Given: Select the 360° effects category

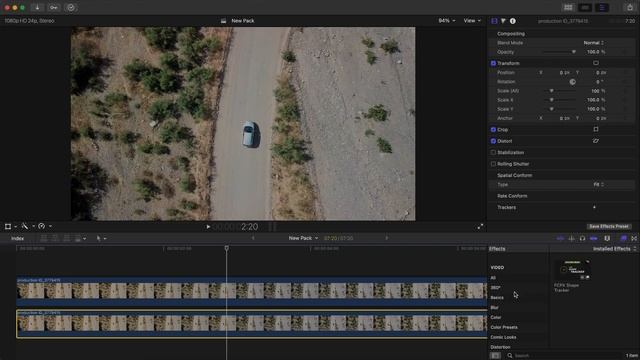Looking at the screenshot, I should tap(495, 288).
